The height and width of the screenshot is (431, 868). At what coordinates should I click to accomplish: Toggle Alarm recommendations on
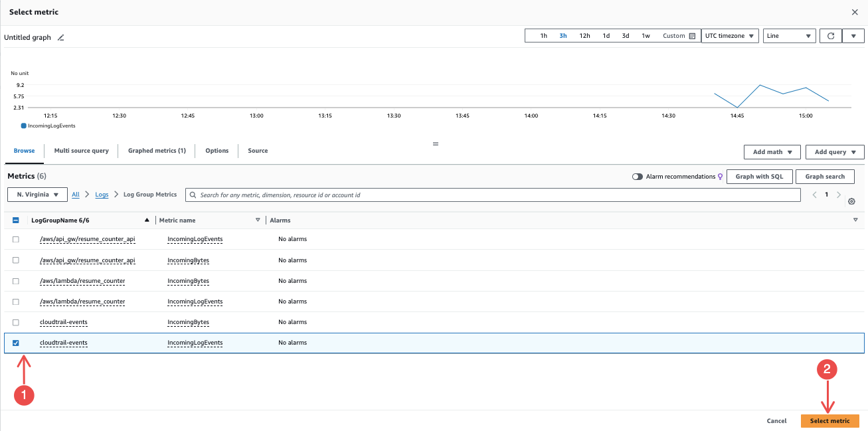coord(637,176)
